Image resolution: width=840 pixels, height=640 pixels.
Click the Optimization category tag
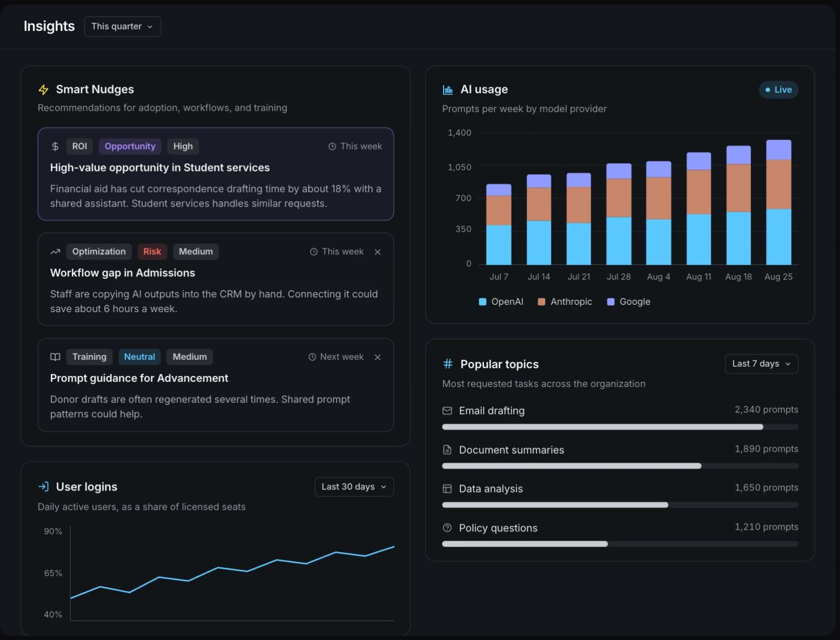[99, 252]
